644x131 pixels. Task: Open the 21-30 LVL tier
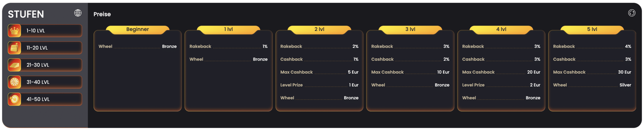45,65
